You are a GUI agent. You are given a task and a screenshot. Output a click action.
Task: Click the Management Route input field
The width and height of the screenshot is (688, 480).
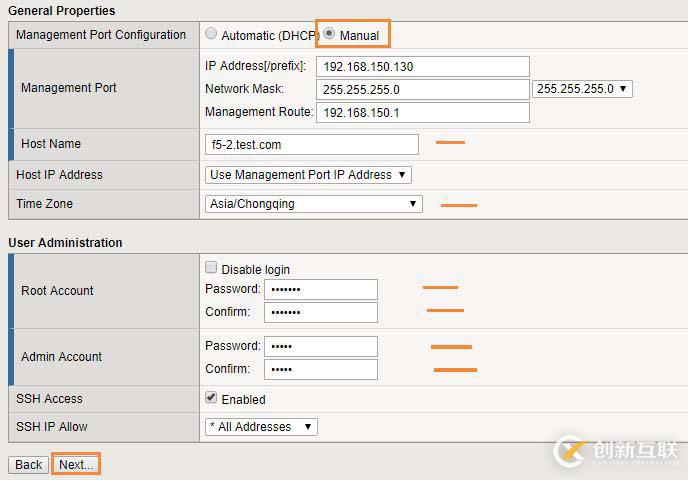[x=422, y=112]
